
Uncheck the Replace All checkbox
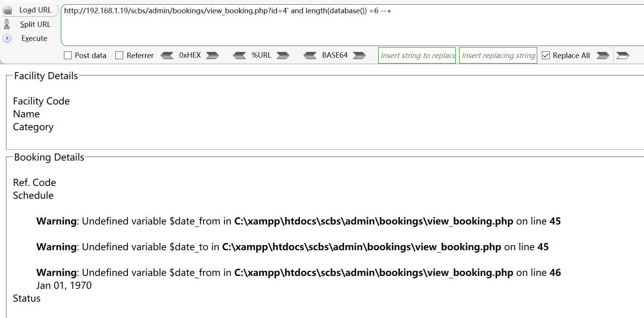546,55
